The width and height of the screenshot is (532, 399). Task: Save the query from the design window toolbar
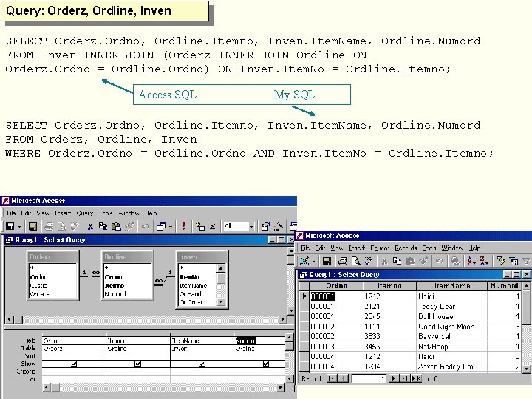click(x=33, y=226)
